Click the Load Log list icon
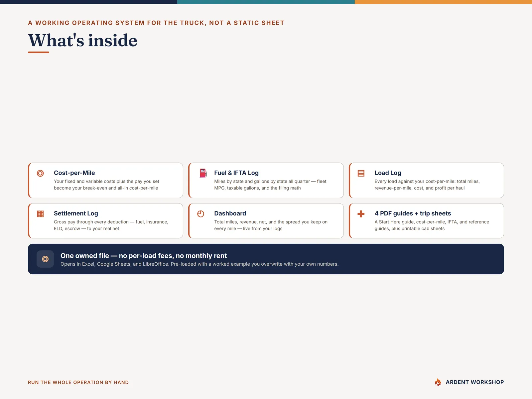 [x=361, y=173]
